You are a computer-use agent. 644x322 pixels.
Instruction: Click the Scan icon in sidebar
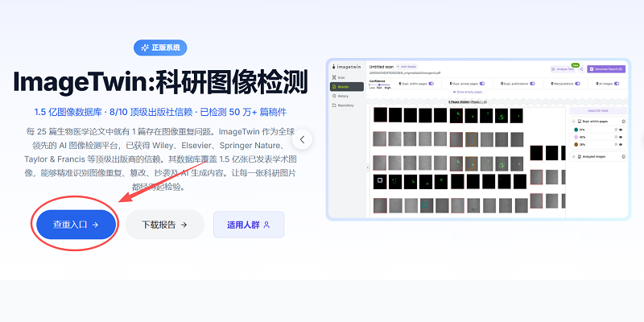[x=334, y=77]
